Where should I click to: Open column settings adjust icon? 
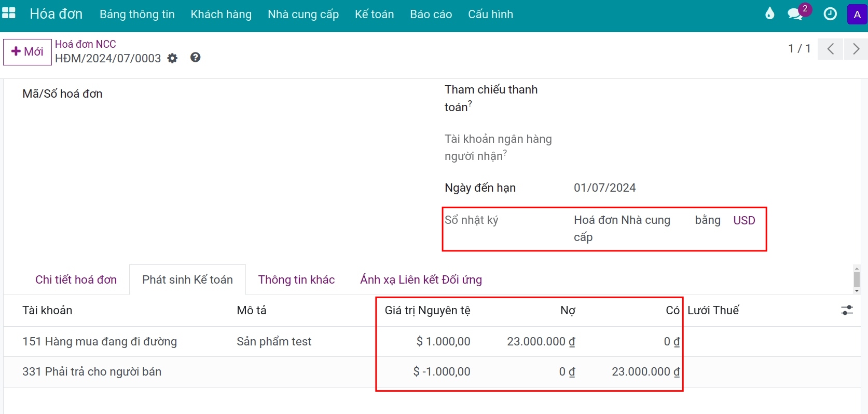point(847,310)
